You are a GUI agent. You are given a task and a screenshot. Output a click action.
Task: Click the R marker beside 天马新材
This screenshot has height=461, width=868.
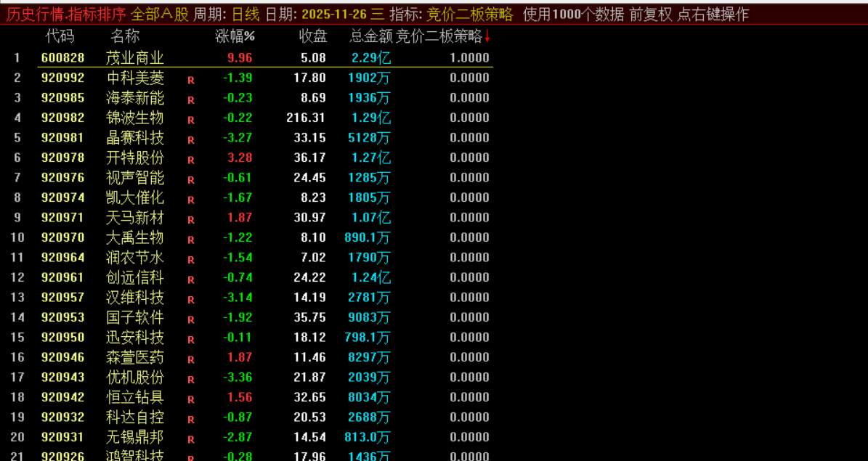coord(191,219)
